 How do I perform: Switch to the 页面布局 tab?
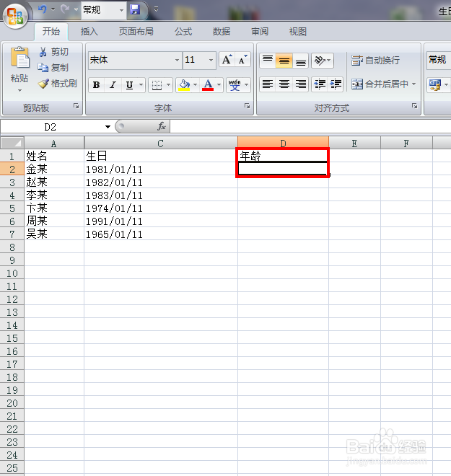[136, 31]
